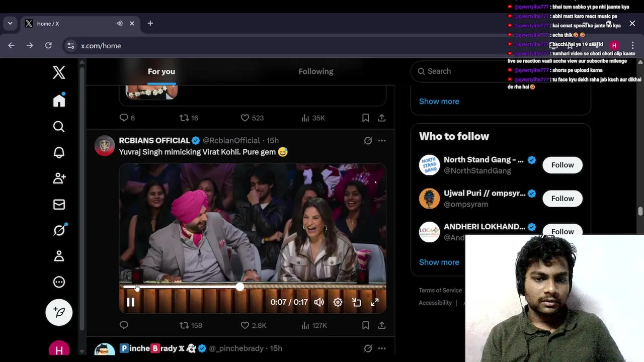Pause the playing video
The image size is (644, 362).
130,302
